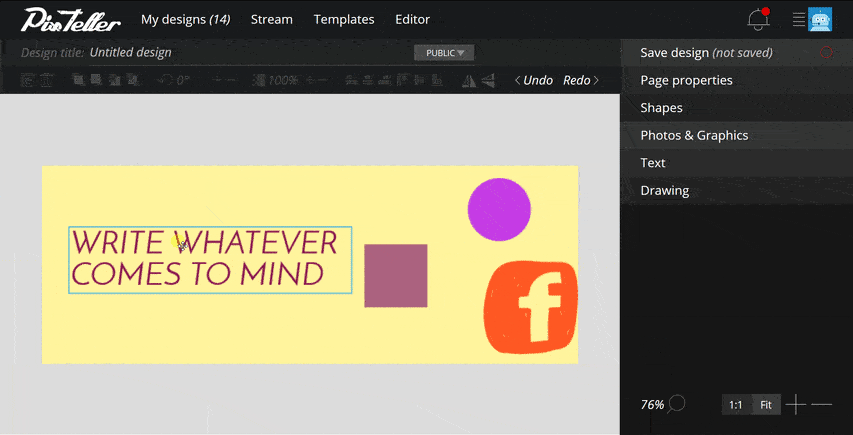This screenshot has height=435, width=853.
Task: Expand the Page properties panel
Action: tap(737, 80)
